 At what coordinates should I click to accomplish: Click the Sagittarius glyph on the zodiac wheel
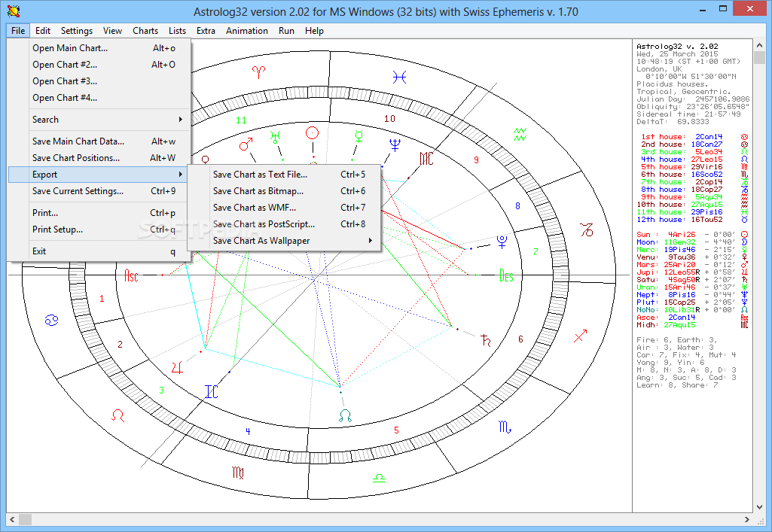[581, 336]
